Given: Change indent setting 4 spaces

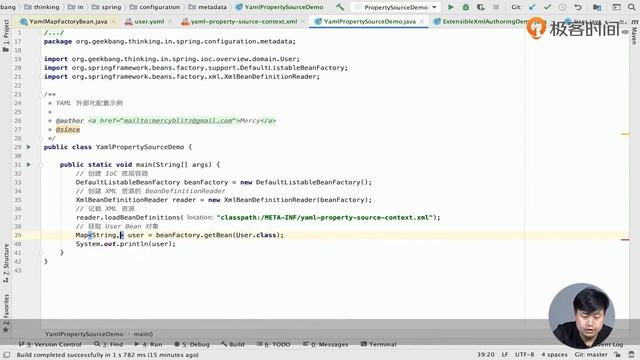Looking at the screenshot, I should [x=554, y=355].
